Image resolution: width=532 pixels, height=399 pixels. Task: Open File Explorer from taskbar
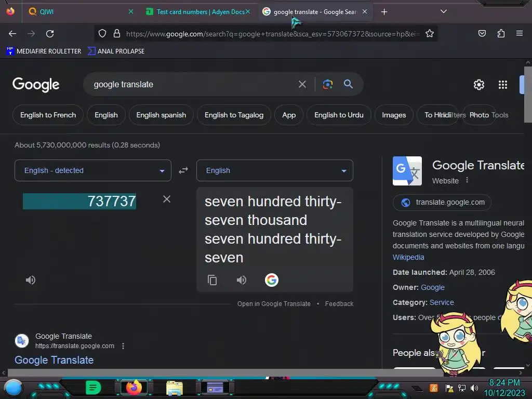[x=175, y=388]
